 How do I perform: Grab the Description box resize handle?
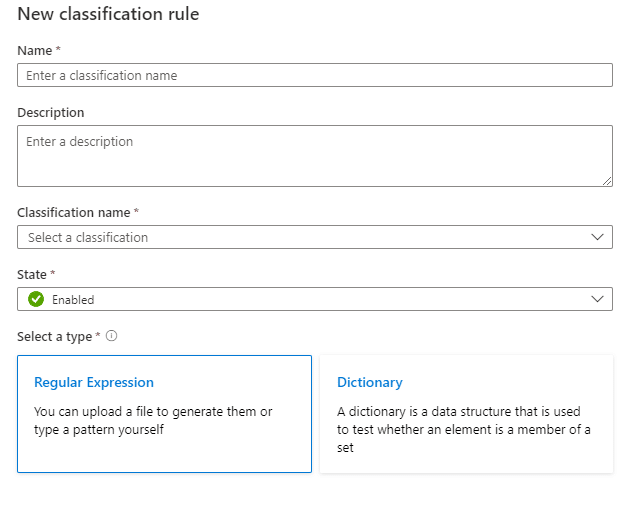coord(606,180)
